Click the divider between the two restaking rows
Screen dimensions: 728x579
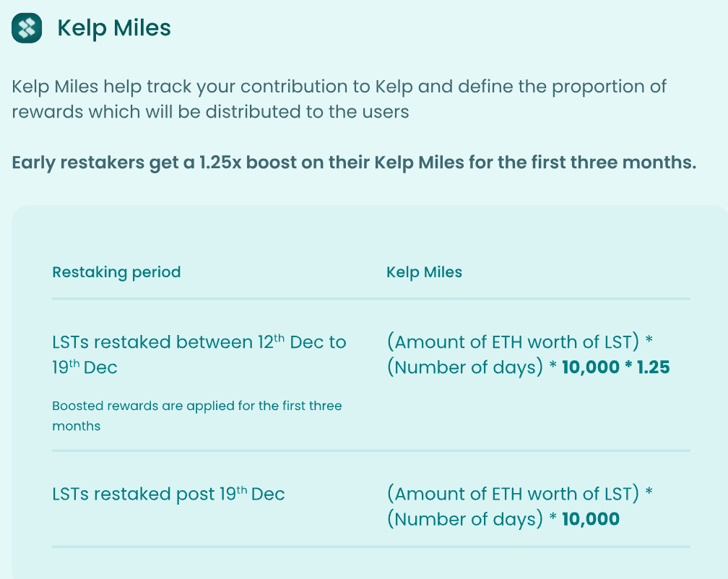point(370,450)
